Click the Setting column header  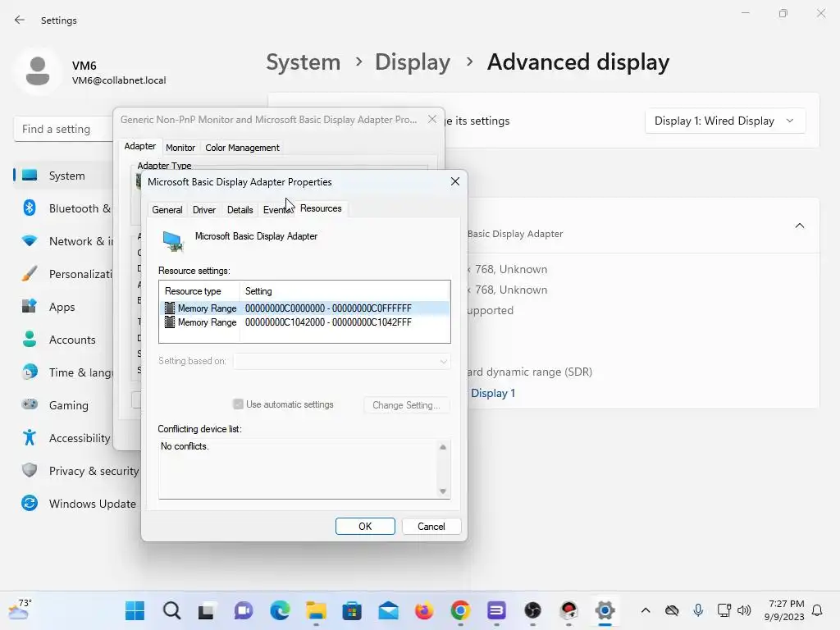345,291
